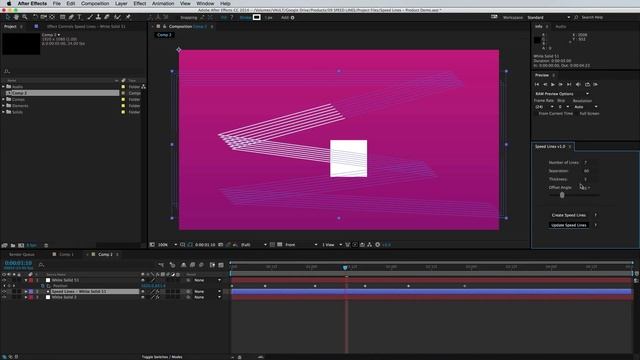Select the Pen tool
Screen dimensions: 640x360
71,17
